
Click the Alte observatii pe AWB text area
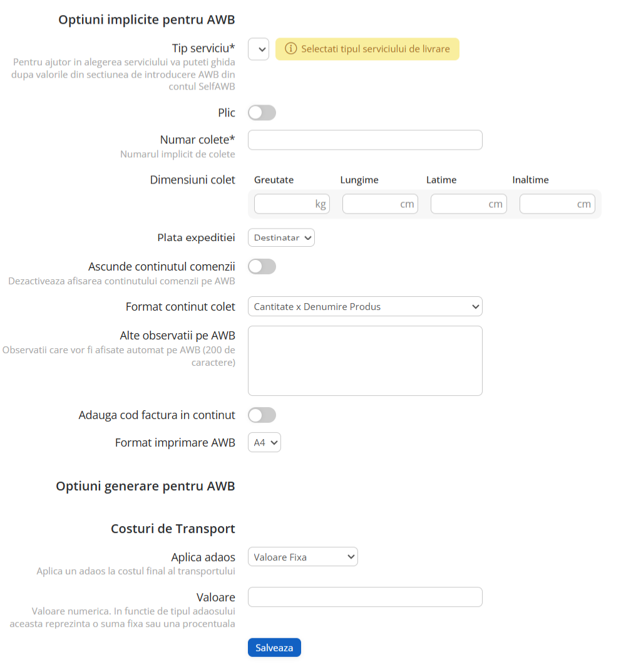click(x=365, y=360)
